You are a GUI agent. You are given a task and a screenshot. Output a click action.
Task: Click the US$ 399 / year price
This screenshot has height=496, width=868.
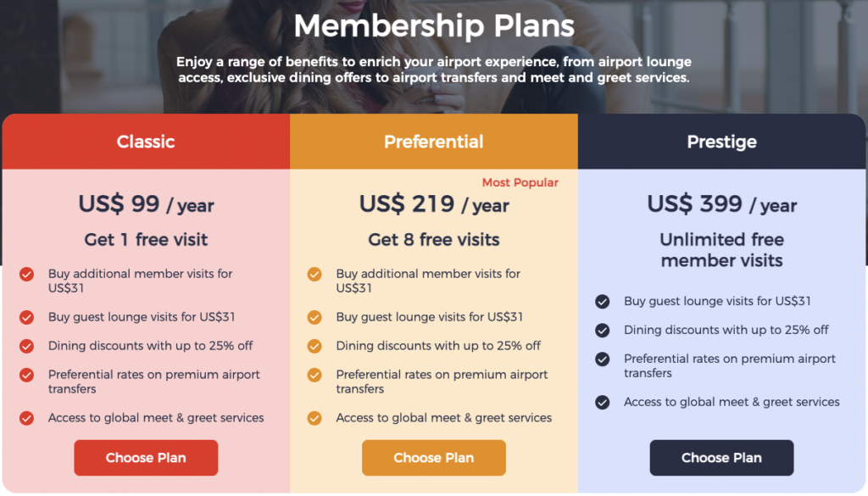coord(721,204)
